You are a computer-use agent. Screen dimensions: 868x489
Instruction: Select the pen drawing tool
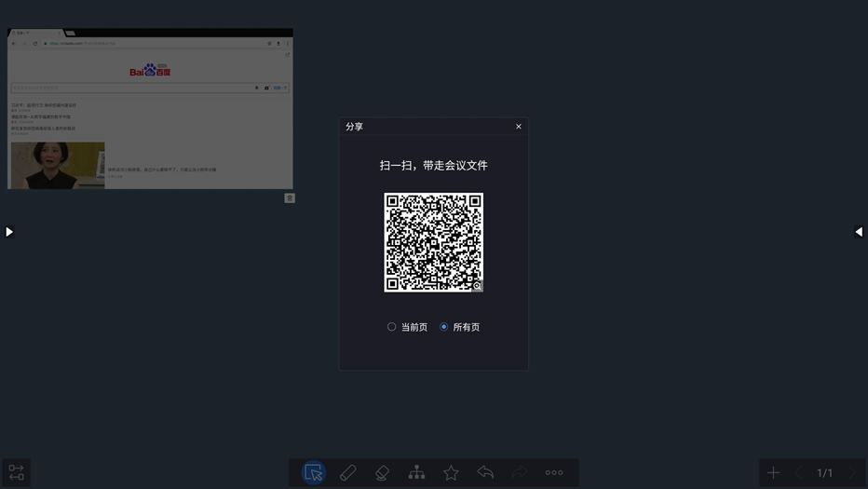(x=347, y=472)
